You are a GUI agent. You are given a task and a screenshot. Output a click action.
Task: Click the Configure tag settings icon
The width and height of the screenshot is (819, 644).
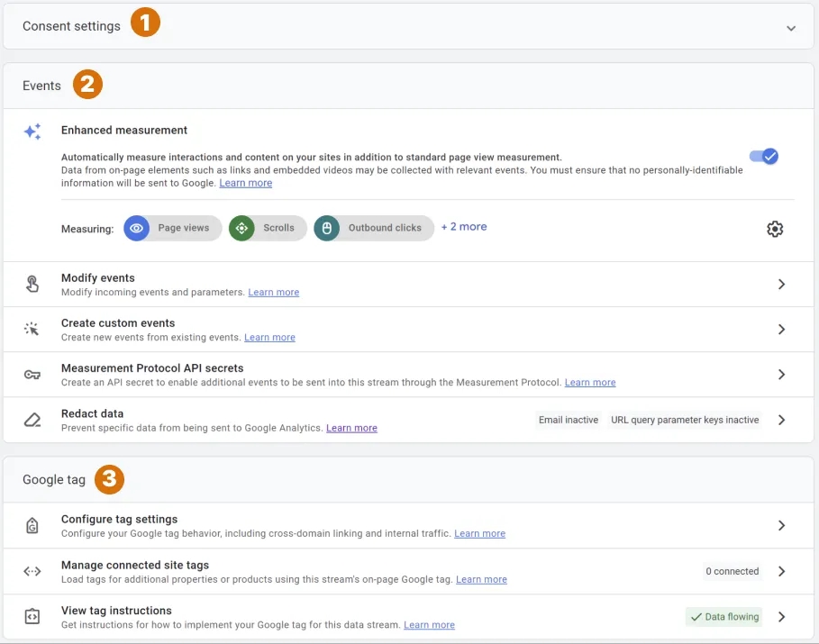pyautogui.click(x=32, y=525)
